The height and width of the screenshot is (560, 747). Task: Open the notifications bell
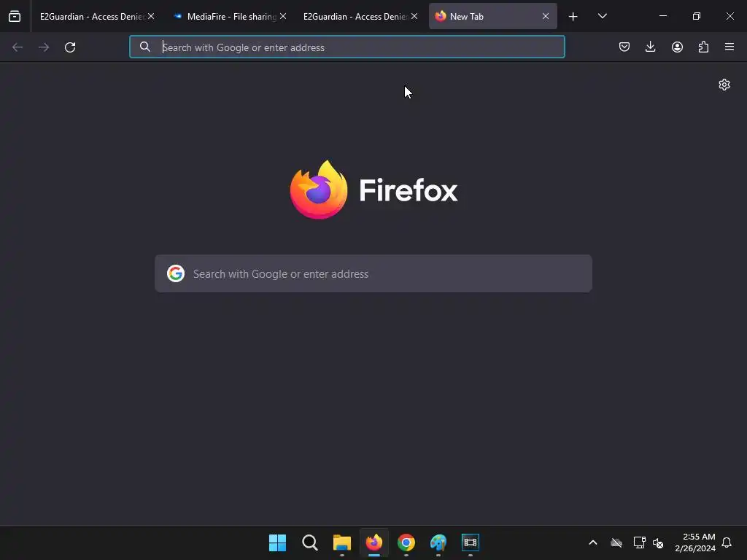coord(727,542)
